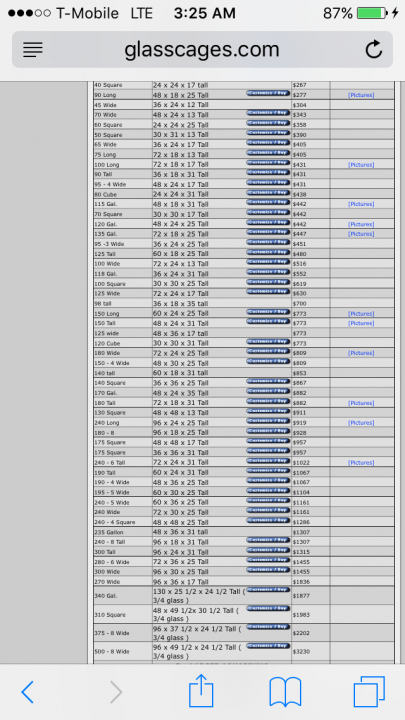Tap the battery status icon
Image resolution: width=405 pixels, height=720 pixels.
(x=372, y=13)
